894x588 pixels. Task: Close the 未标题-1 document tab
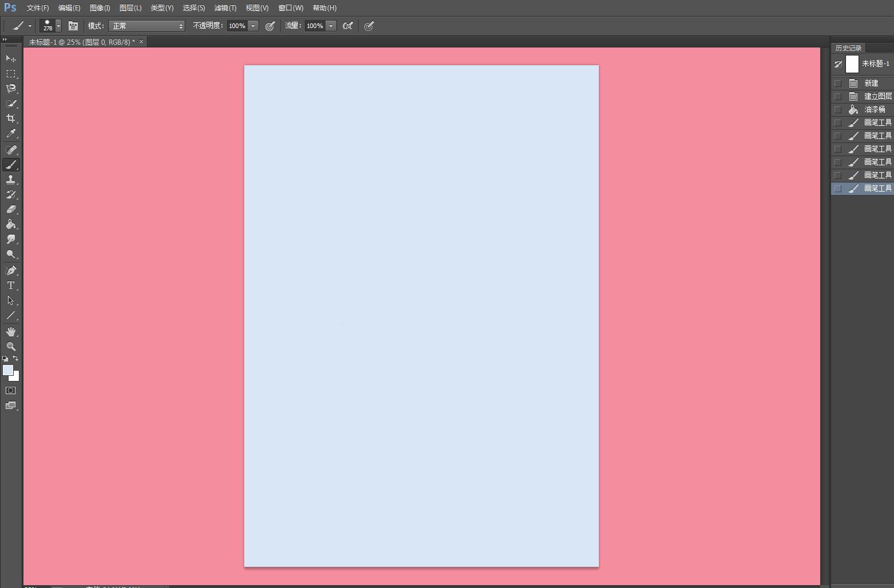[141, 42]
